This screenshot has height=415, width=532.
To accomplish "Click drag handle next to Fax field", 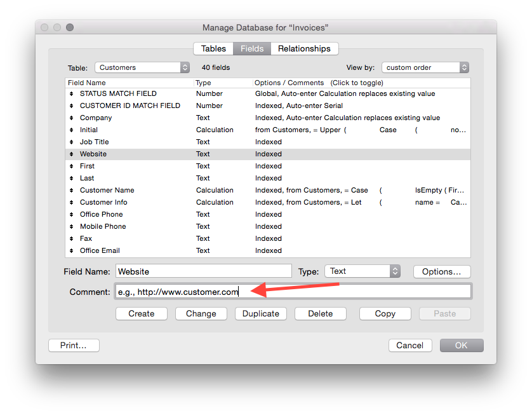I will tap(72, 238).
